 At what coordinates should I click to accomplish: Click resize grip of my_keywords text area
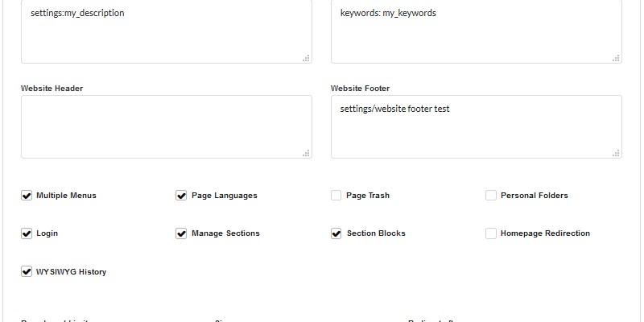(616, 58)
